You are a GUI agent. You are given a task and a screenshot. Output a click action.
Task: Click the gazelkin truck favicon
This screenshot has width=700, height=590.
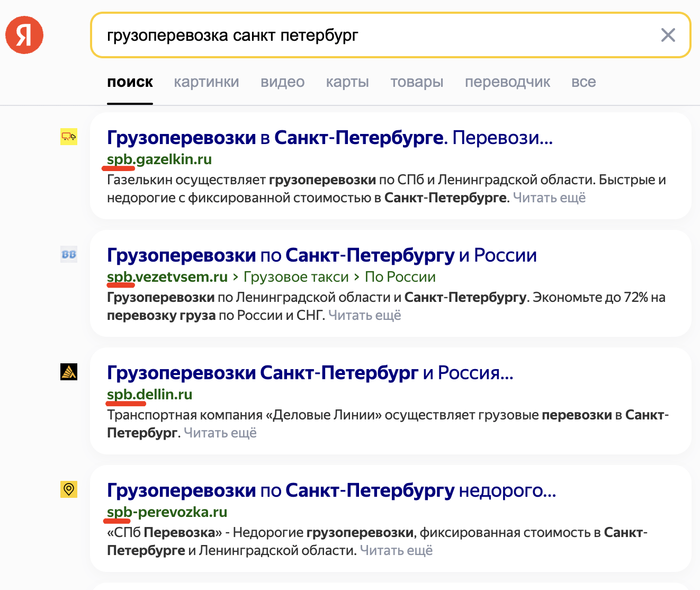pyautogui.click(x=69, y=137)
